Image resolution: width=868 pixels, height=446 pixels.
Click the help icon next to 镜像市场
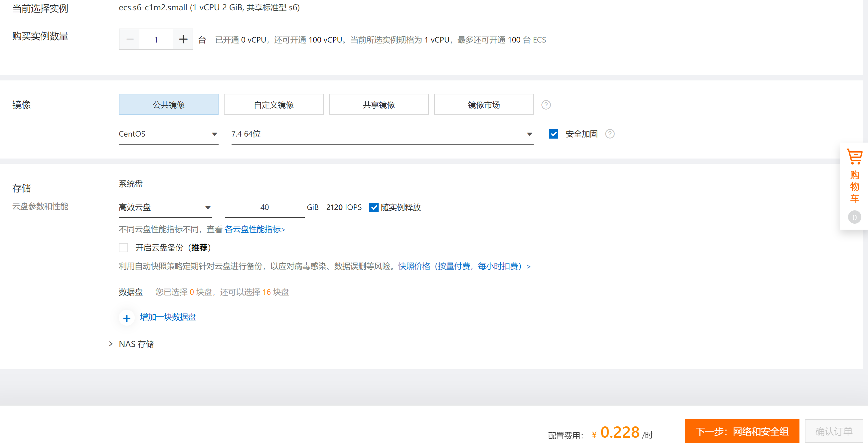(546, 105)
